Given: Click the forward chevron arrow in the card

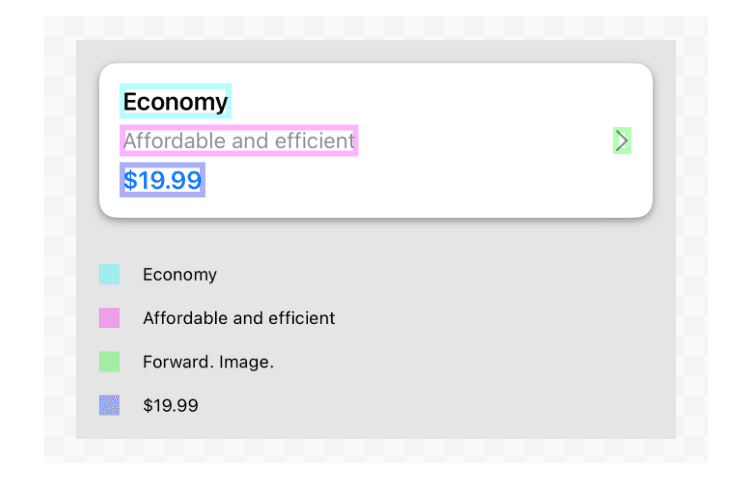Looking at the screenshot, I should point(622,141).
